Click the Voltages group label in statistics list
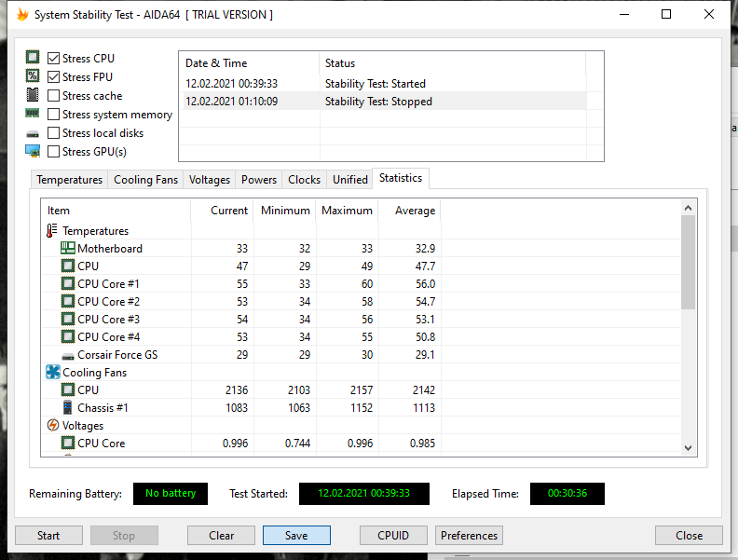The width and height of the screenshot is (738, 560). (x=83, y=426)
